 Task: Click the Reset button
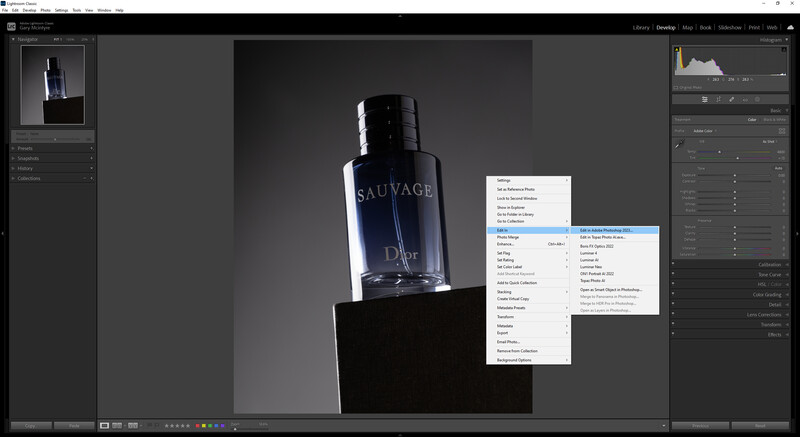pyautogui.click(x=760, y=425)
